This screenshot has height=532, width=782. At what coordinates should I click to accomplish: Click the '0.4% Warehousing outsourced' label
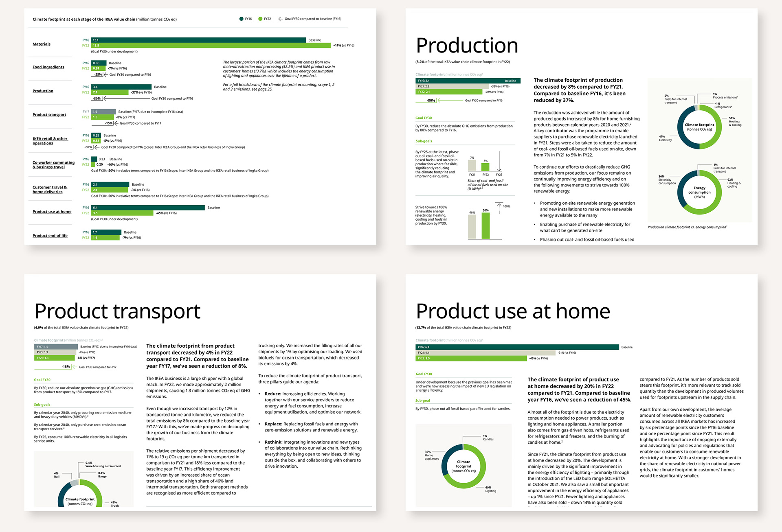[103, 464]
